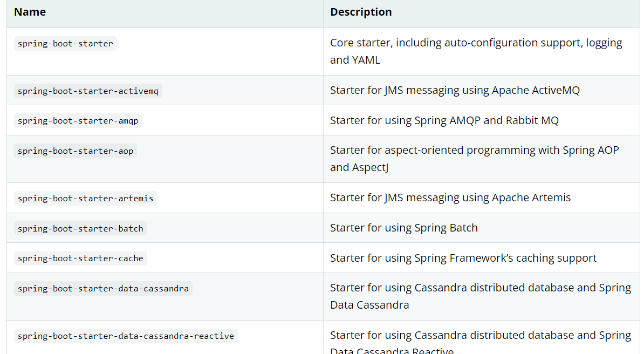Click Data Cassandra Reactive description text
644x354 pixels.
(x=481, y=342)
